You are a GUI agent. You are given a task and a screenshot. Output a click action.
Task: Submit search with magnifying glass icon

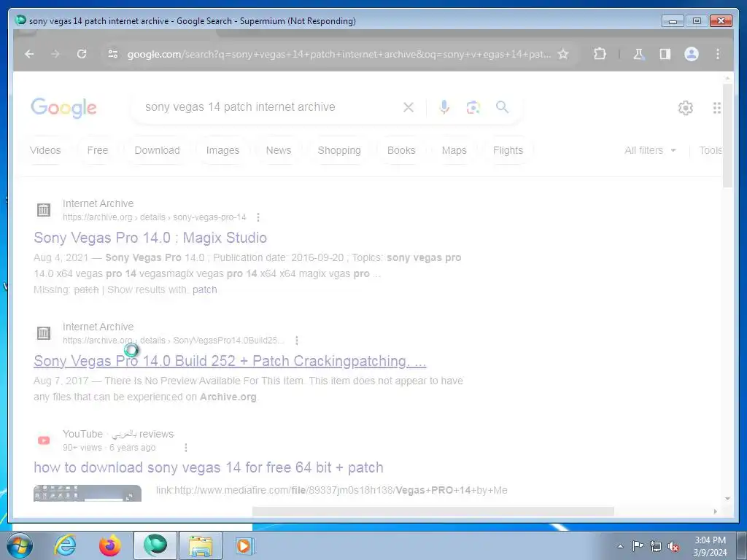pos(502,107)
